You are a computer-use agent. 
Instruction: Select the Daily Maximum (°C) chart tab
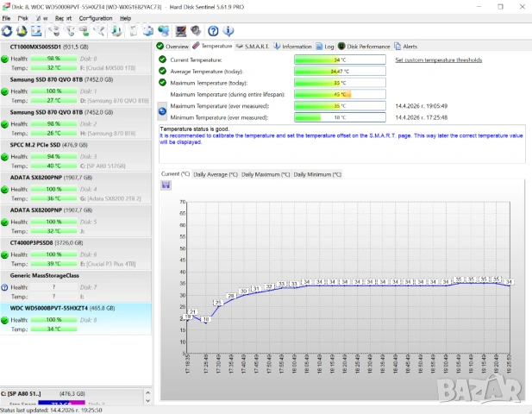pos(265,173)
